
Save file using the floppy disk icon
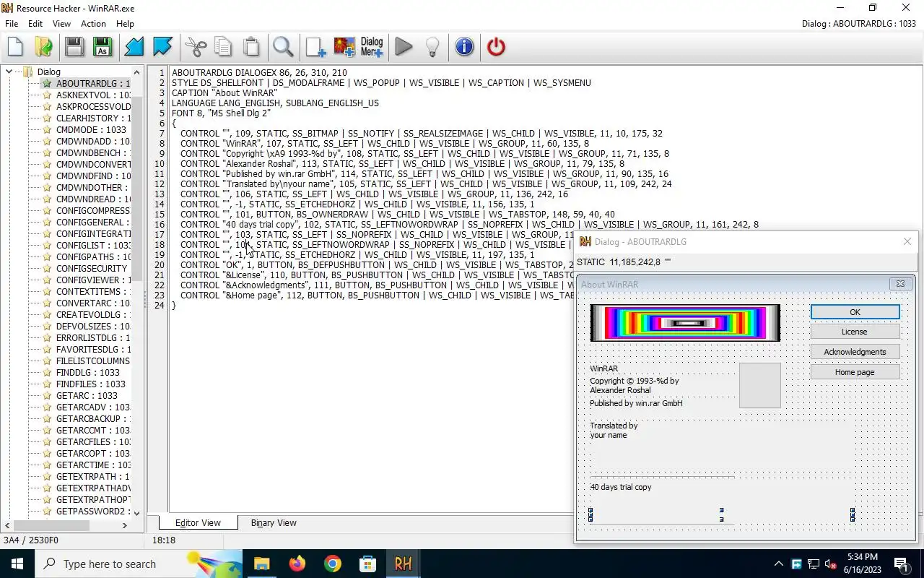(74, 47)
